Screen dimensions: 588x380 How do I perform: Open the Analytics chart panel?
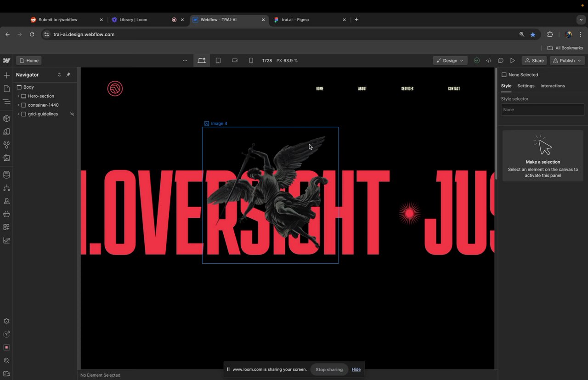point(6,240)
